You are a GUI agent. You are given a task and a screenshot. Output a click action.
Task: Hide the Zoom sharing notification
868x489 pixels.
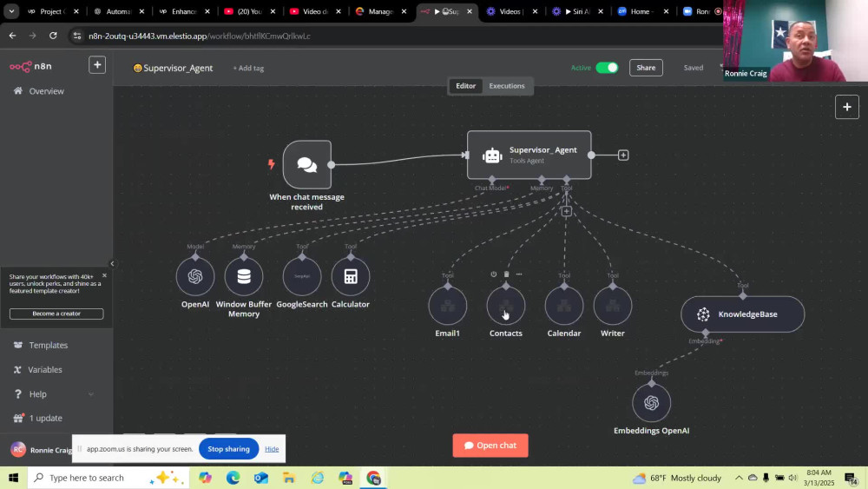click(x=272, y=448)
